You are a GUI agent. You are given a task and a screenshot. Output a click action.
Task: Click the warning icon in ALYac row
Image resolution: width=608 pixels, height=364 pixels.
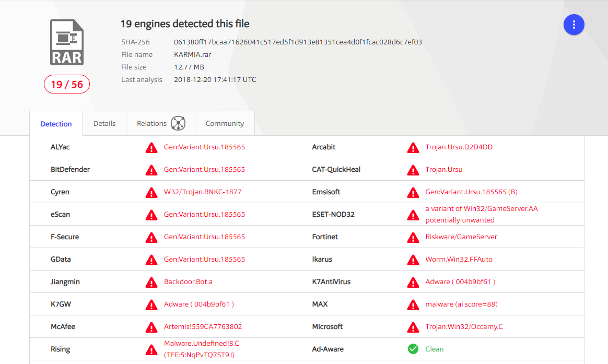(x=151, y=148)
